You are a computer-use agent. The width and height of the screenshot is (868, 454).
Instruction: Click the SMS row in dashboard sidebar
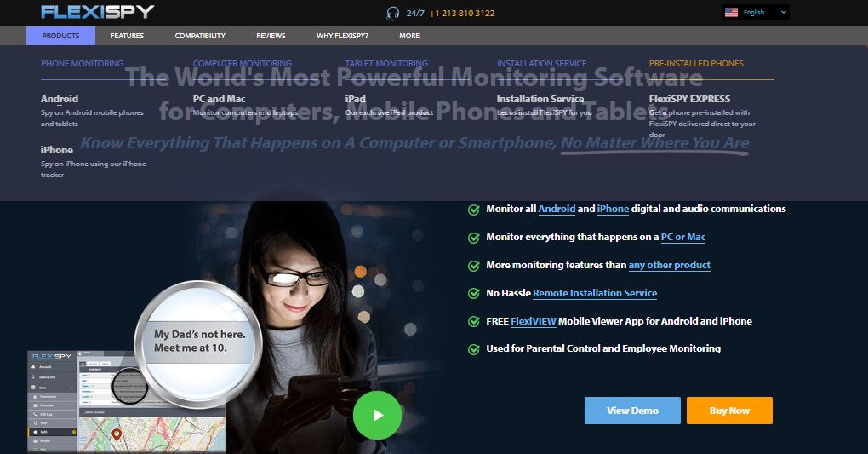coord(52,432)
